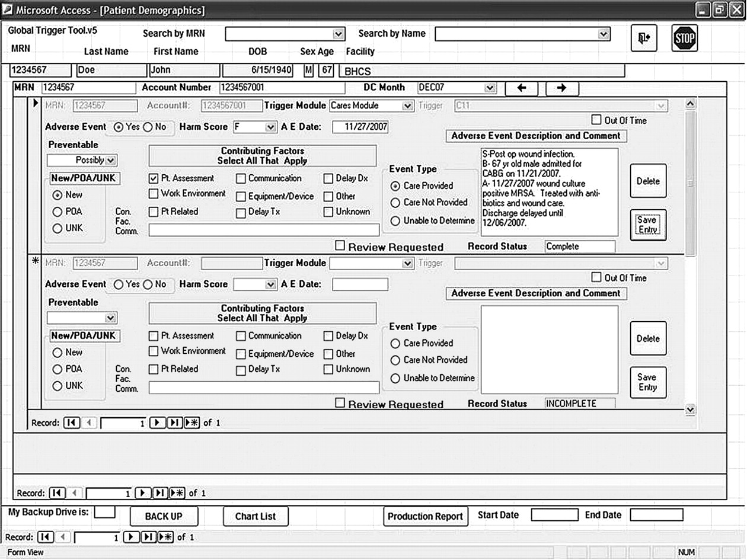The width and height of the screenshot is (747, 560).
Task: Click the entries scrollbar thumb
Action: [690, 184]
